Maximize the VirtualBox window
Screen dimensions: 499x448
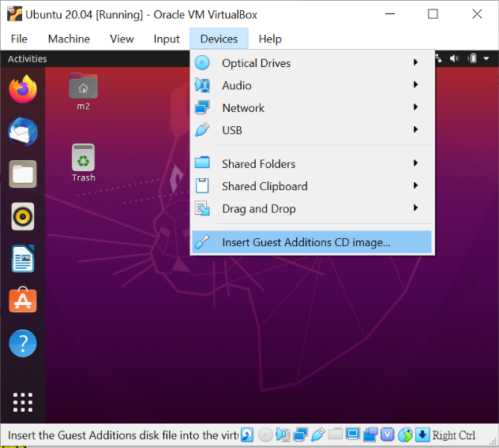click(x=433, y=14)
